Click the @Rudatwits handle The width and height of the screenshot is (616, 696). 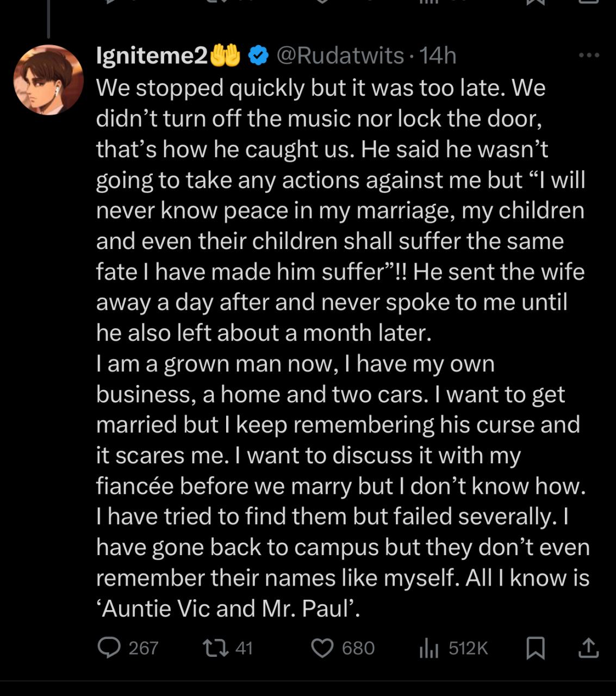[340, 54]
